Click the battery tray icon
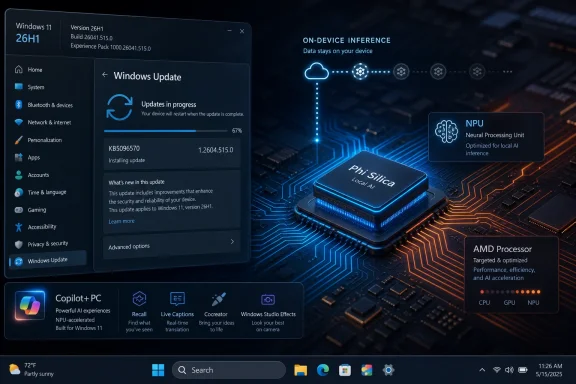 (523, 370)
